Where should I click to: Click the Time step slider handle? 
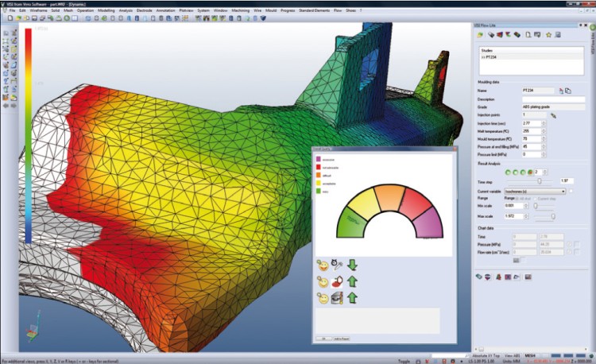540,180
